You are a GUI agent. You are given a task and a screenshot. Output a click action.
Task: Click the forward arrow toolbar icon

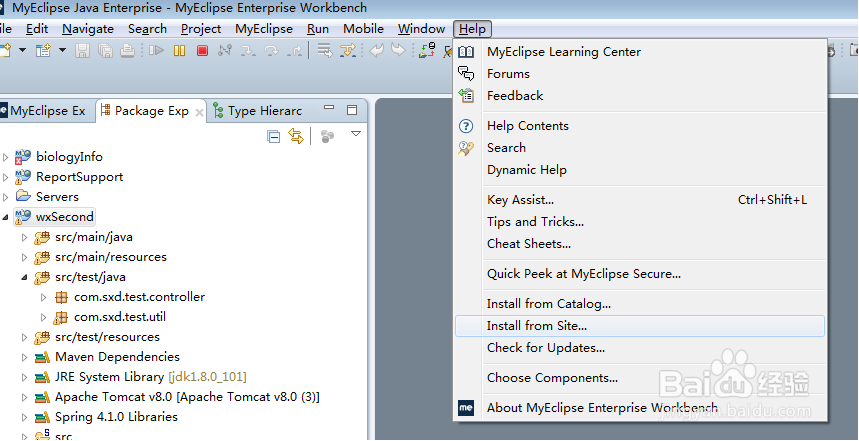pyautogui.click(x=398, y=50)
